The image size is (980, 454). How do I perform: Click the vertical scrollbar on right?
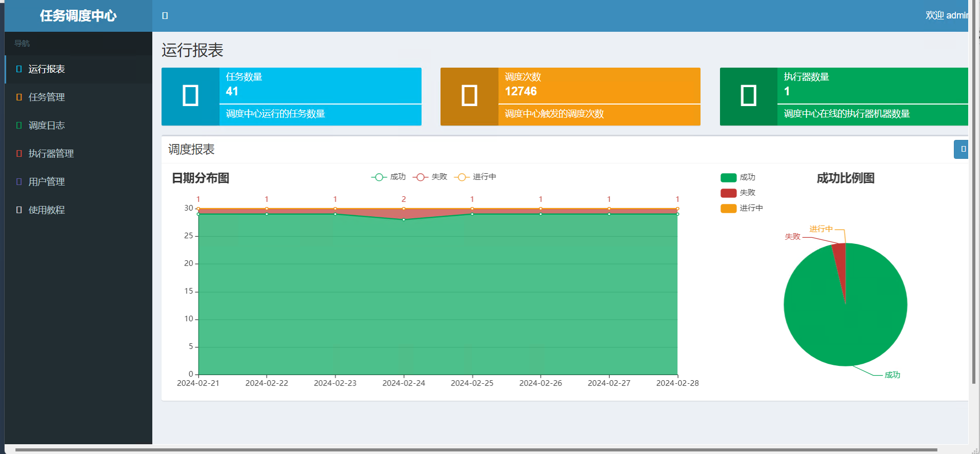(974, 192)
